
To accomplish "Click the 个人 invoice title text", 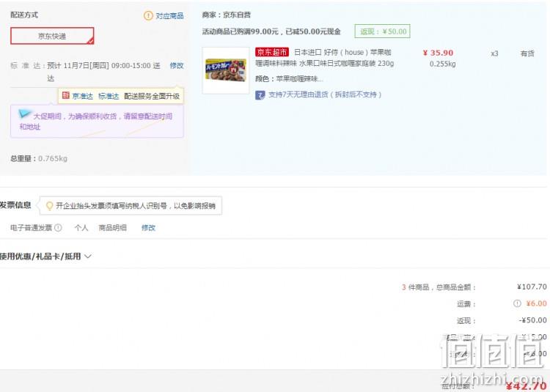I will (x=81, y=228).
